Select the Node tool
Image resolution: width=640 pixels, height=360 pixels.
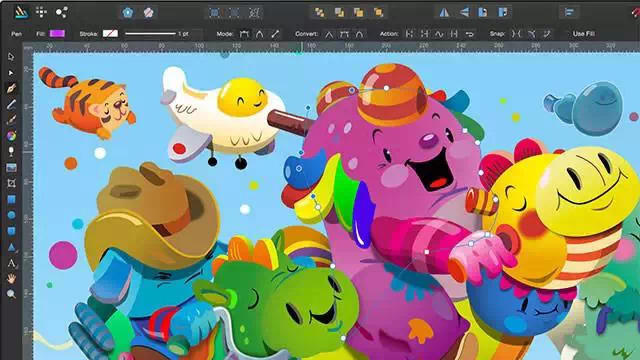click(11, 73)
